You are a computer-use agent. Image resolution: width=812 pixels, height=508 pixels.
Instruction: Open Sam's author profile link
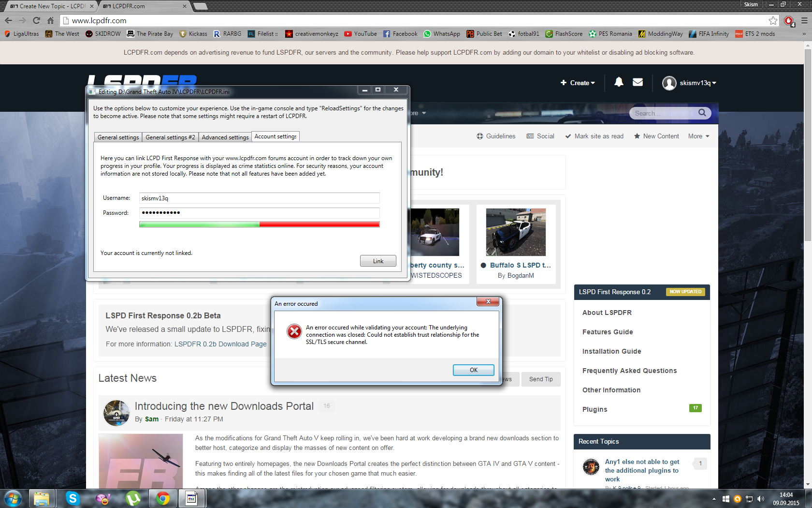[x=152, y=419]
